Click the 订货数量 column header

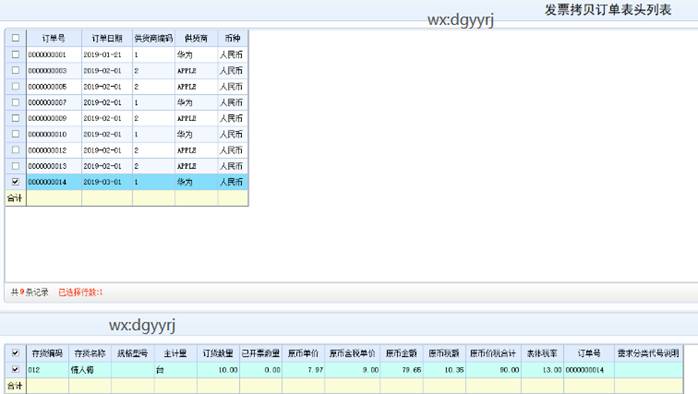[x=218, y=353]
